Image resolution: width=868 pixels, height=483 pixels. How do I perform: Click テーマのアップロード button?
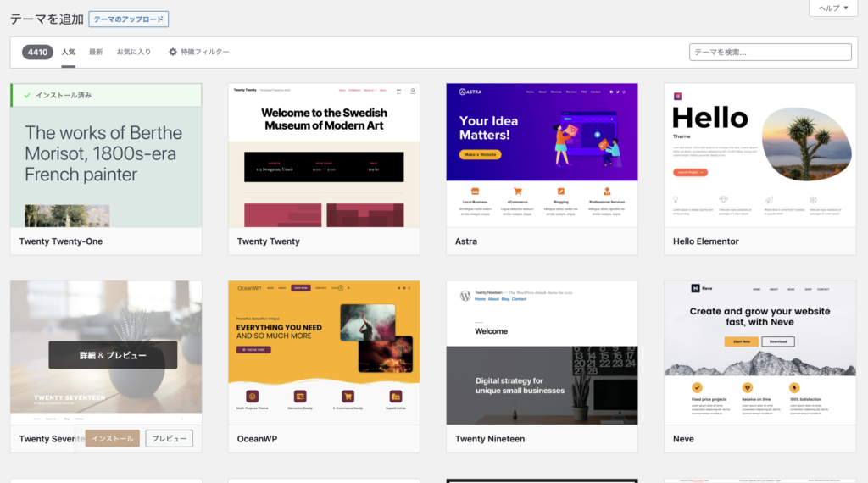[x=129, y=19]
